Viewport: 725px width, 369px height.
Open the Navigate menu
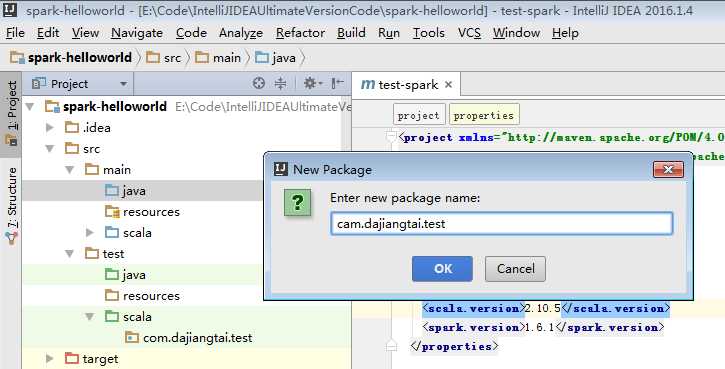point(137,33)
